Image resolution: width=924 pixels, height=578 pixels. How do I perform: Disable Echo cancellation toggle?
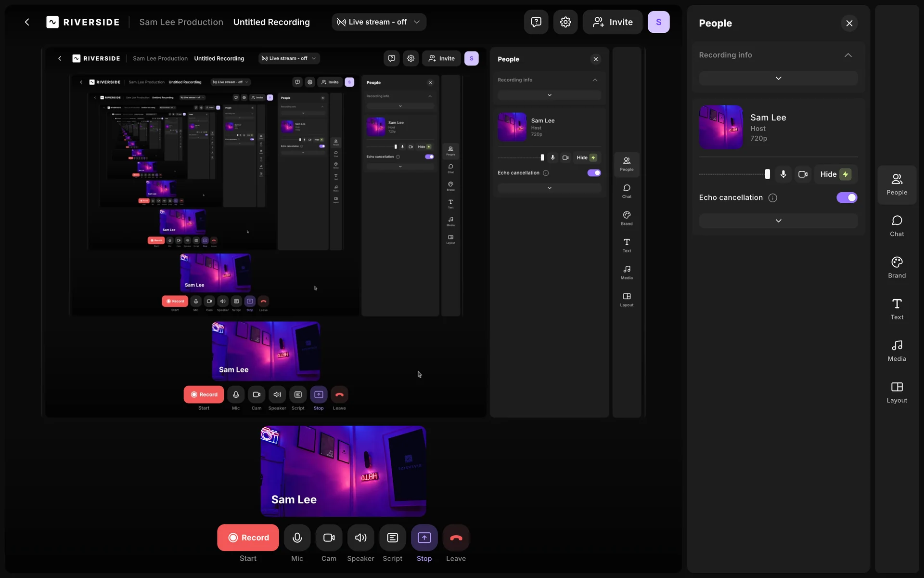click(847, 197)
